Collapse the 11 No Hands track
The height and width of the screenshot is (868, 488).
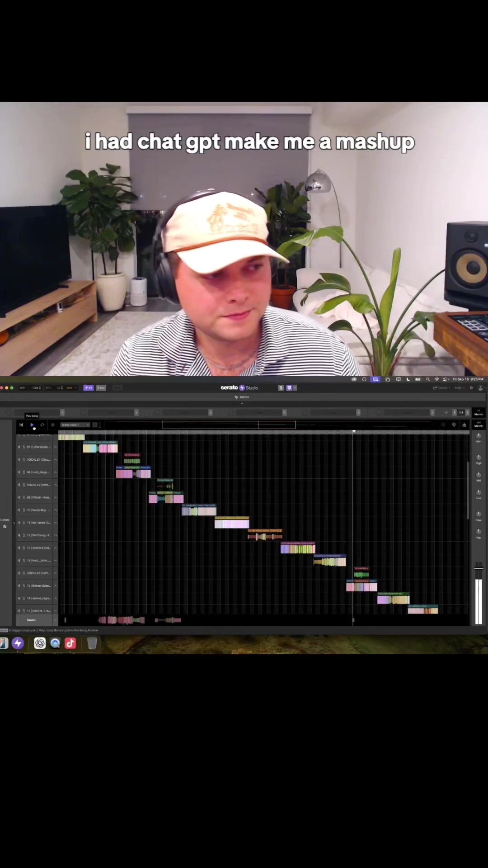(x=56, y=523)
